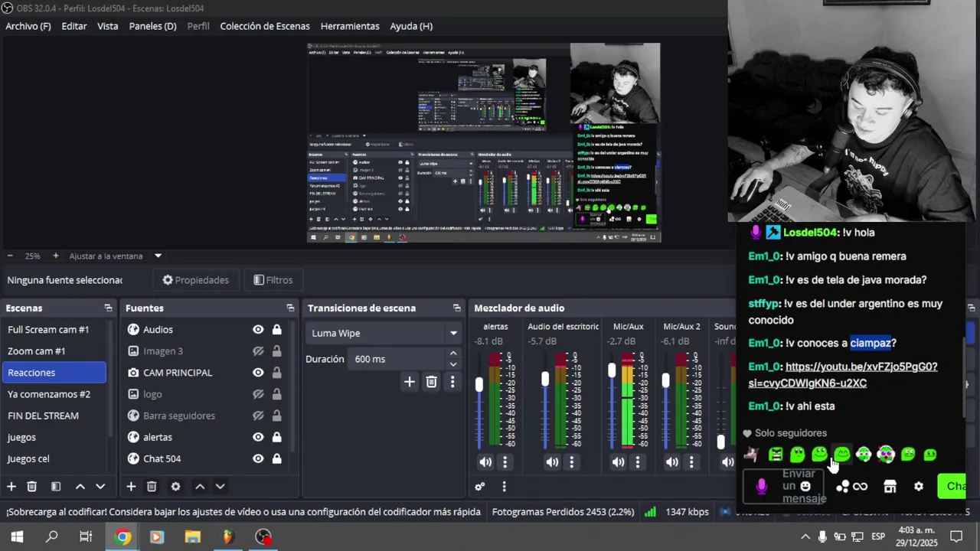Click purple microphone icon in chat

(x=761, y=487)
